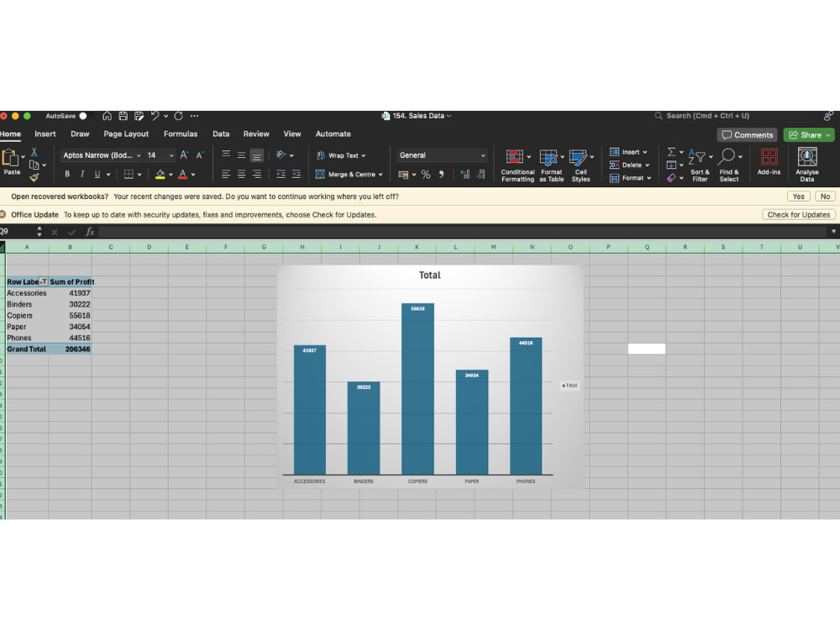Click the Home icon in title bar
Image resolution: width=840 pixels, height=630 pixels.
click(108, 116)
